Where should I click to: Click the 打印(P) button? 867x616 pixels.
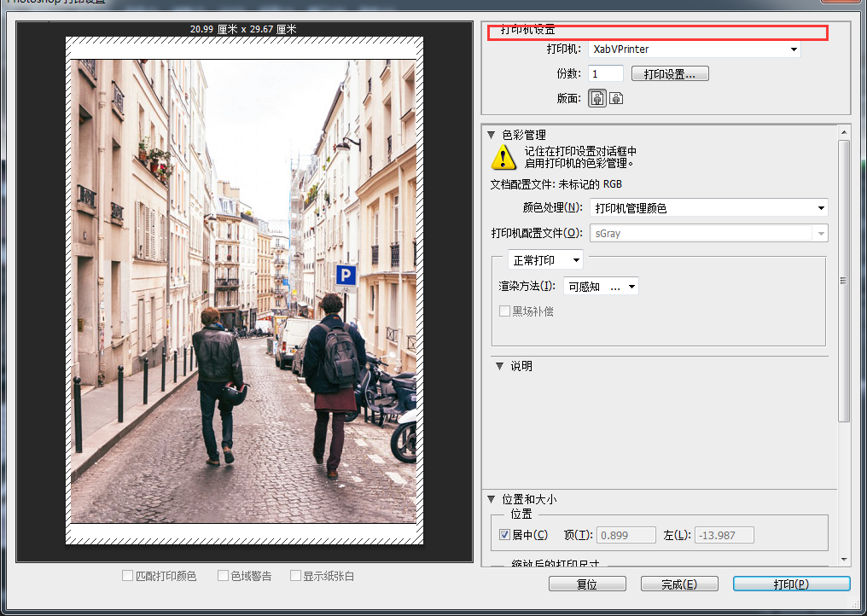[x=791, y=584]
